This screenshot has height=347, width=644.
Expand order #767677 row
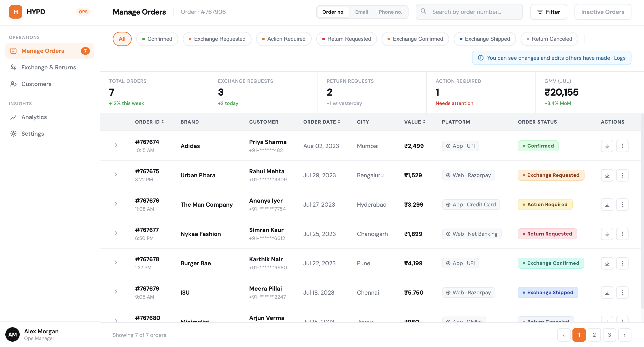coord(116,233)
